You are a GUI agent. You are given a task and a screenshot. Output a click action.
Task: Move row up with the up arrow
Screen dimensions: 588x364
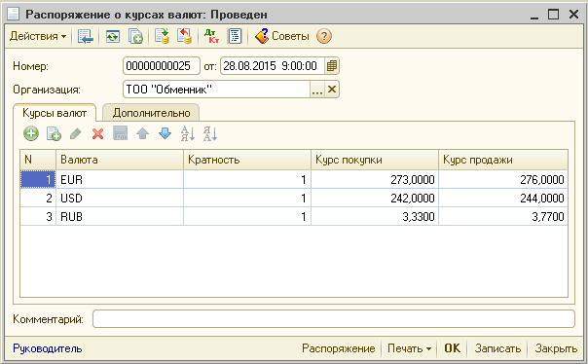pos(142,133)
